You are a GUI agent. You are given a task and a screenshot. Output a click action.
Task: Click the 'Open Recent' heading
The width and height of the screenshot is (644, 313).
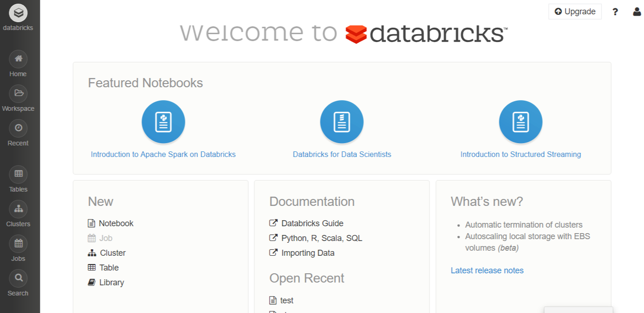pyautogui.click(x=307, y=278)
